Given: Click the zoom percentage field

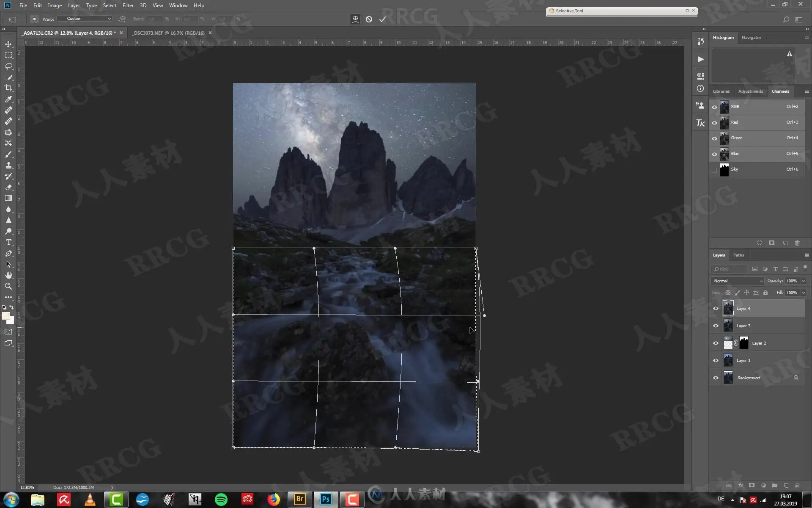Looking at the screenshot, I should (x=27, y=488).
